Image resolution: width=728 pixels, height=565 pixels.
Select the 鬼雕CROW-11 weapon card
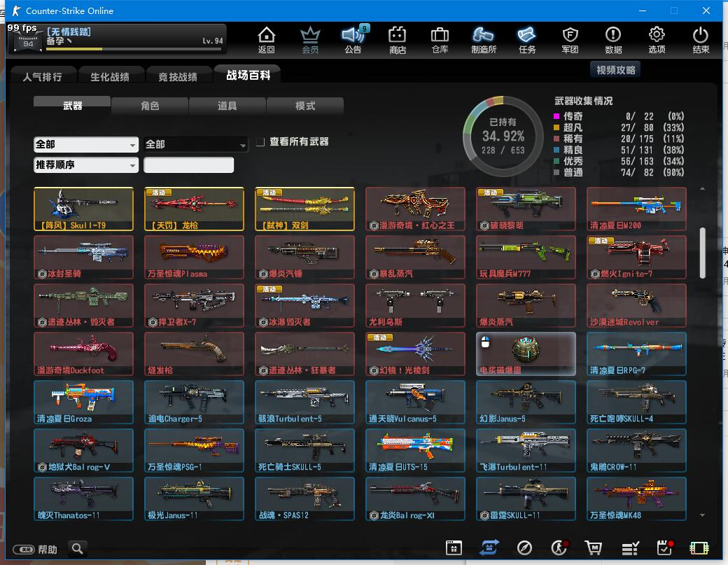point(636,450)
